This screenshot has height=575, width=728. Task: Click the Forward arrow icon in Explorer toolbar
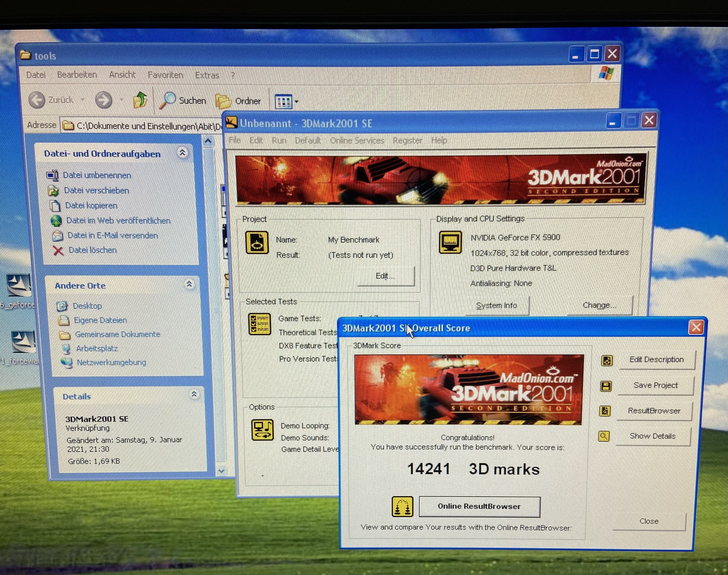pyautogui.click(x=104, y=100)
